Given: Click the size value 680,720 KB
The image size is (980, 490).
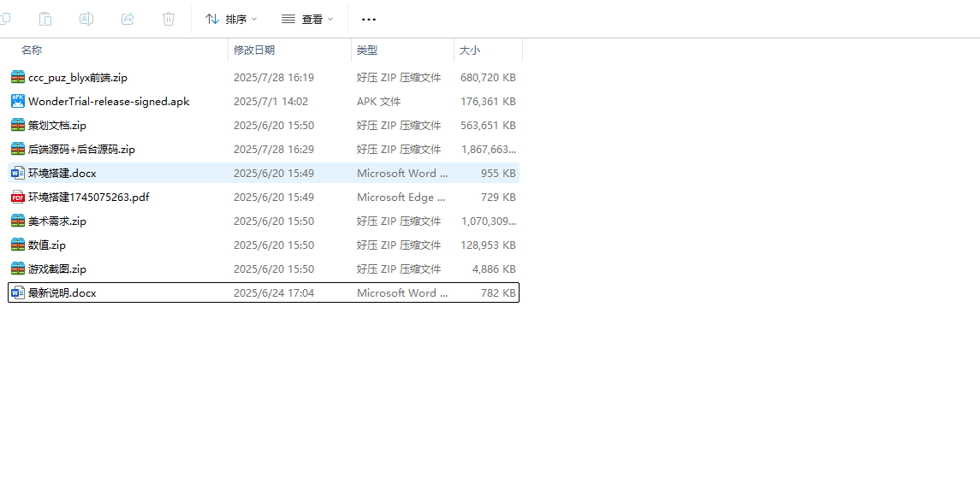Looking at the screenshot, I should click(x=488, y=78).
